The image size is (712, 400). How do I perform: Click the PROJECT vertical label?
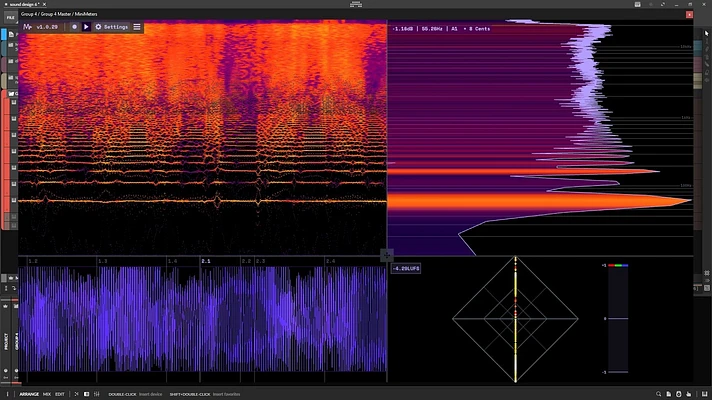point(6,341)
